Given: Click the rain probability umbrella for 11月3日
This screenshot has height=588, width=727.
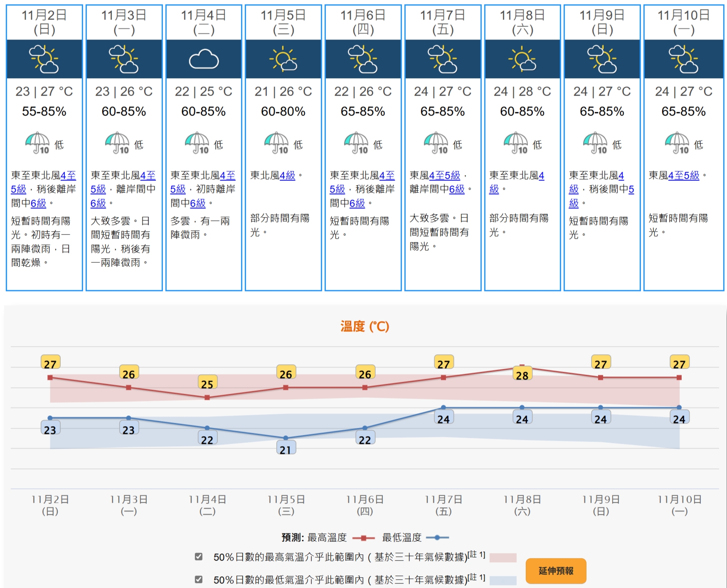Looking at the screenshot, I should [118, 143].
